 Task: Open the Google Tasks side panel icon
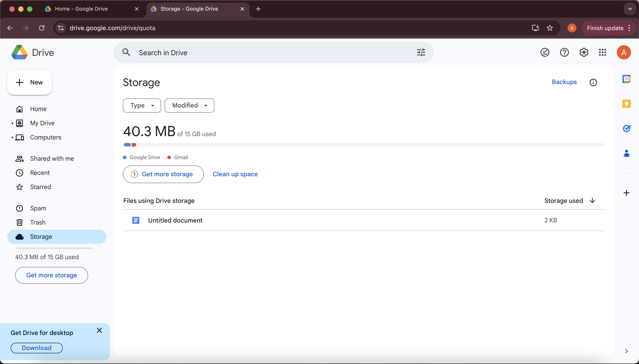pyautogui.click(x=626, y=129)
